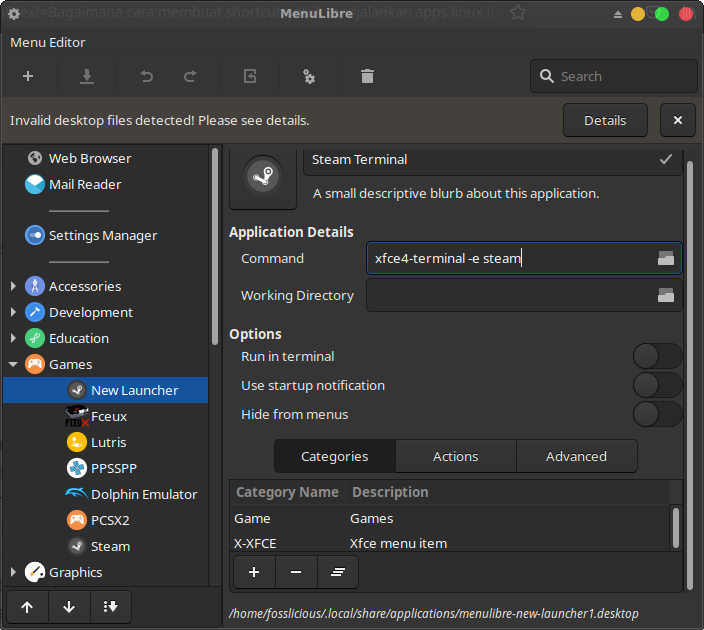
Task: Click the desktop file path text
Action: pos(434,613)
